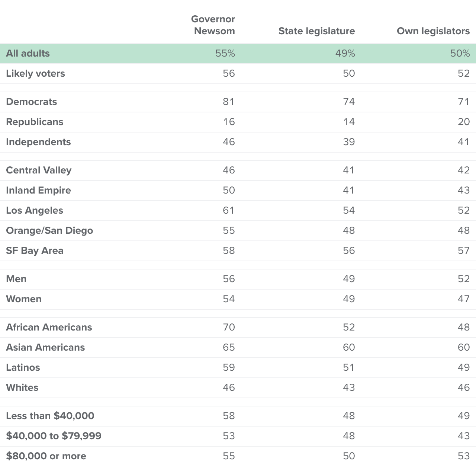476x466 pixels.
Task: Click the SF Bay Area row label
Action: [35, 250]
